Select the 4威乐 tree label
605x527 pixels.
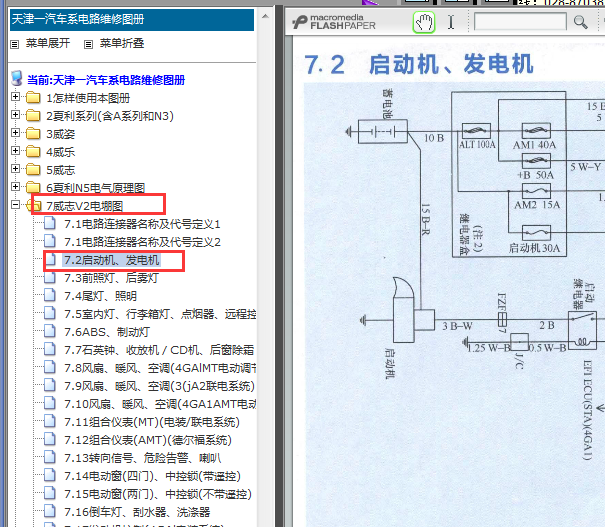61,152
